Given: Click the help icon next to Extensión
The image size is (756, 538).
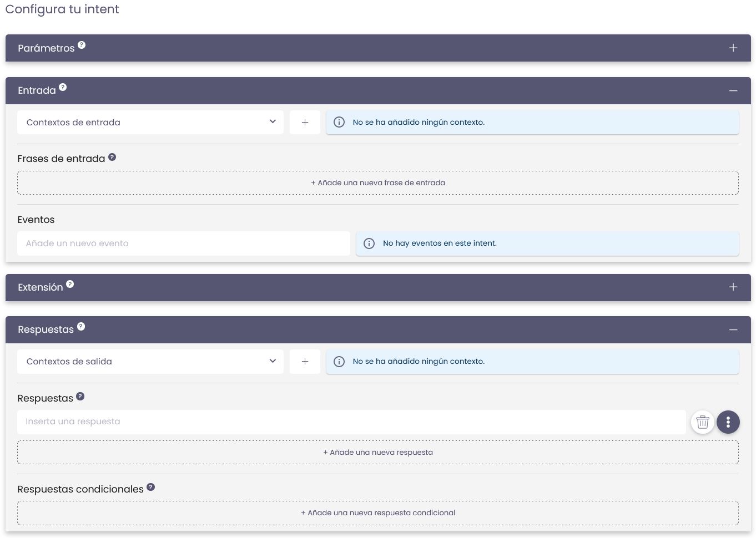Looking at the screenshot, I should pyautogui.click(x=70, y=284).
